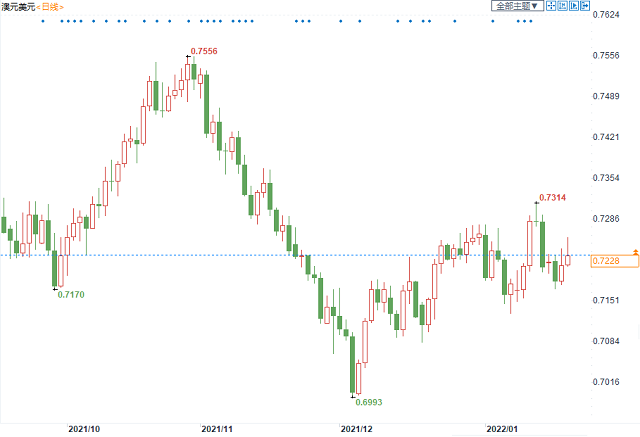
Task: Click the 2021/10 date axis label
Action: click(x=85, y=427)
